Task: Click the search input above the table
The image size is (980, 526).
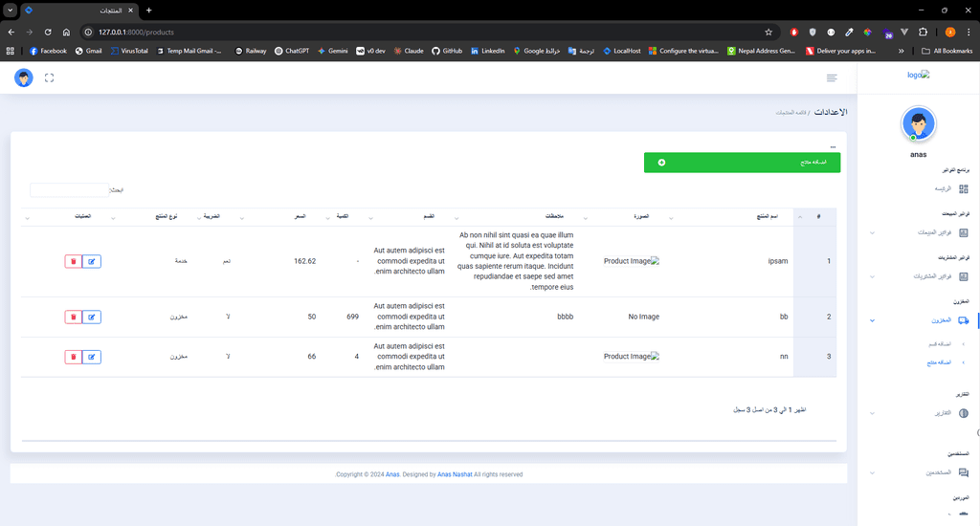Action: 69,190
